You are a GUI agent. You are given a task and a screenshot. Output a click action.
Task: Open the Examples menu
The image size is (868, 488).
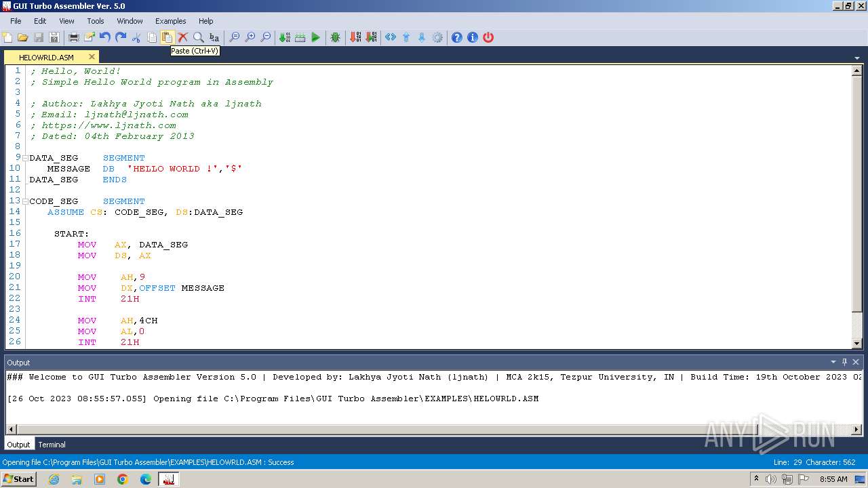pyautogui.click(x=171, y=21)
